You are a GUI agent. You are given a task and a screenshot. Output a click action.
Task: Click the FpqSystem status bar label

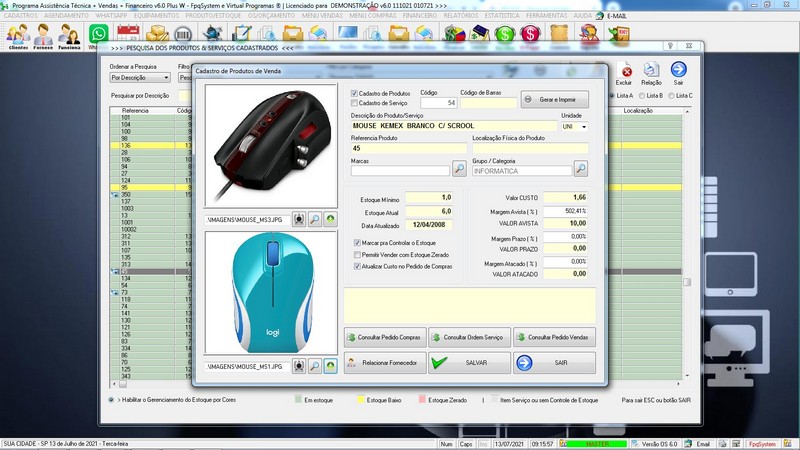click(762, 444)
